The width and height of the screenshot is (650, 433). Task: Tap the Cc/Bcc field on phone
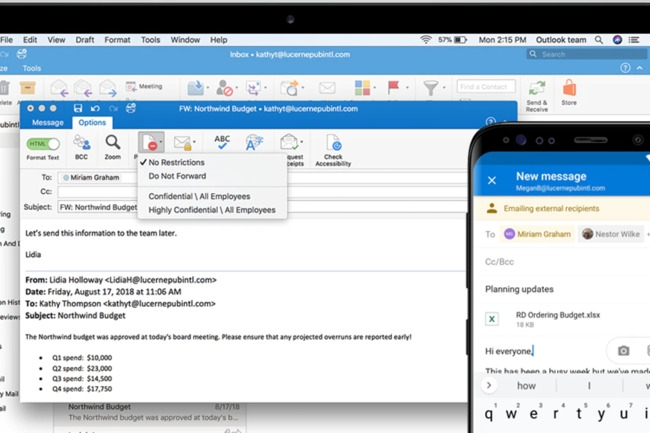tap(499, 262)
